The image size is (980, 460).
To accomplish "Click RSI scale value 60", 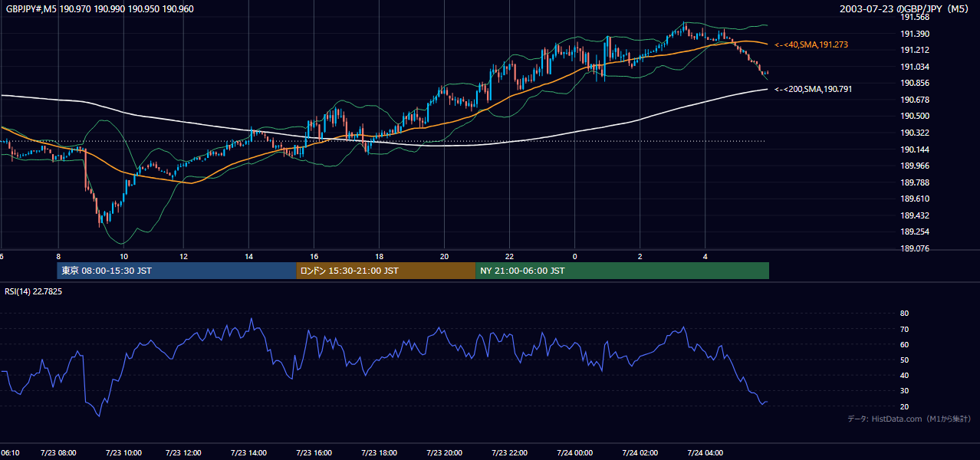I will click(x=904, y=344).
